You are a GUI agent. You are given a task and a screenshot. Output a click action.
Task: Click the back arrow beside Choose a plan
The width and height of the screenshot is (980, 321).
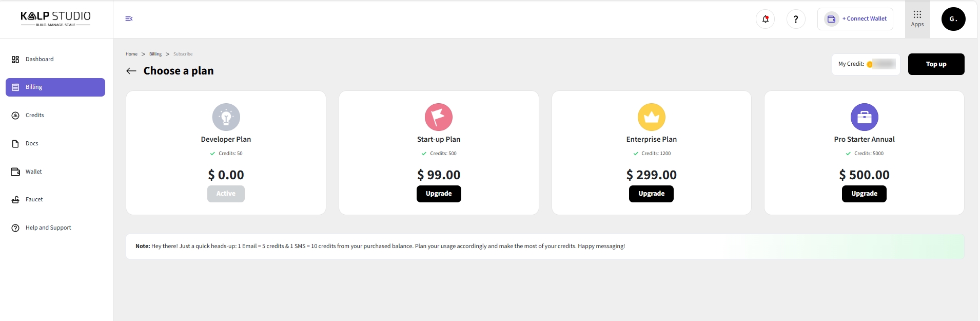coord(131,71)
